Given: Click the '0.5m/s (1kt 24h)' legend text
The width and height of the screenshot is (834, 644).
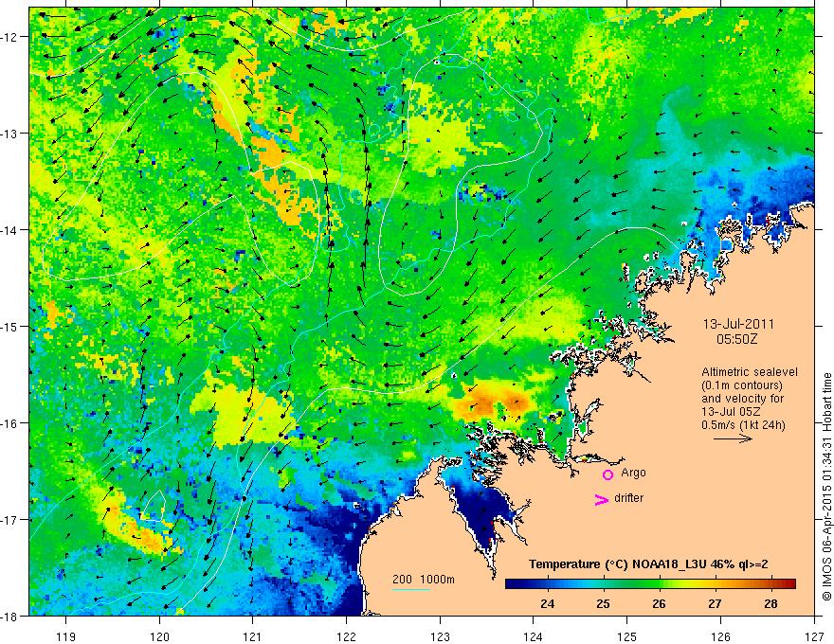Looking at the screenshot, I should 743,424.
